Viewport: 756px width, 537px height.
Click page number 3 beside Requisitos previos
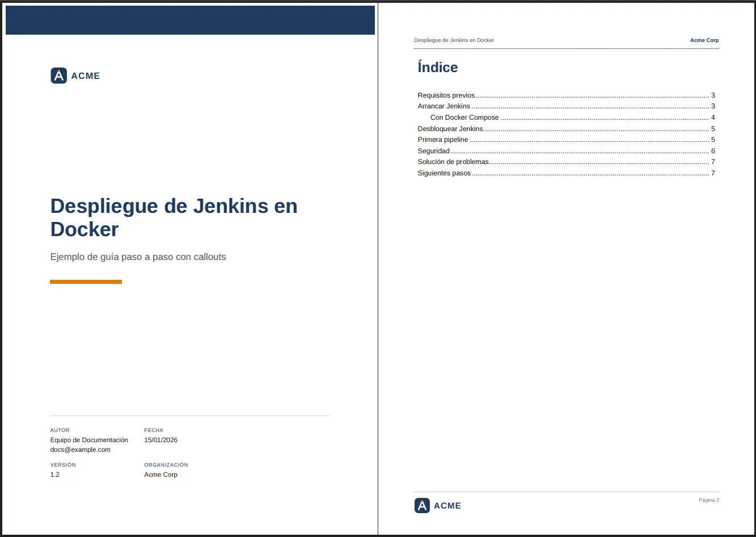point(713,95)
